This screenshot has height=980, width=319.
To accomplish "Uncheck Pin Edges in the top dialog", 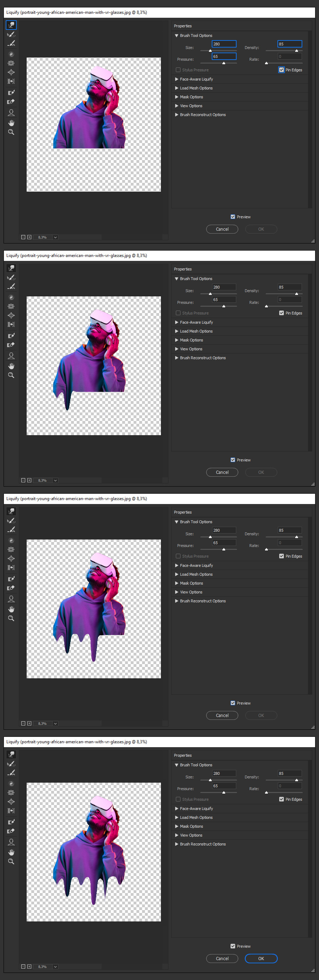I will coord(281,70).
